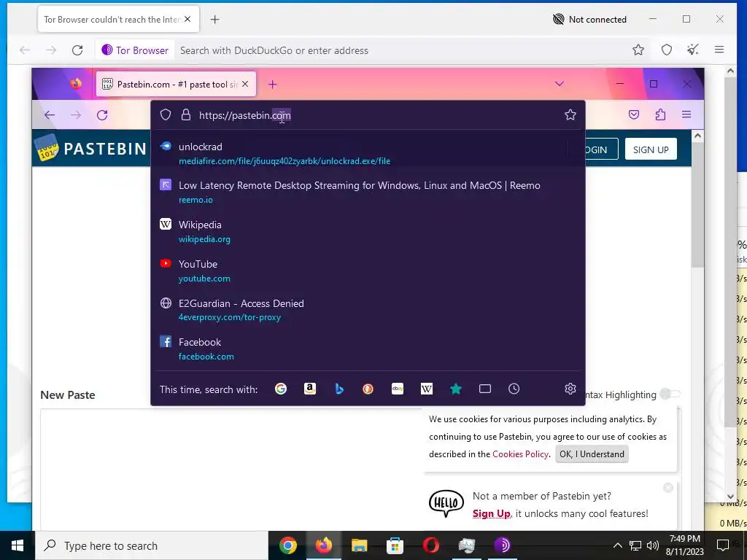This screenshot has height=560, width=747.
Task: Select Facebook suggestion
Action: pyautogui.click(x=368, y=349)
